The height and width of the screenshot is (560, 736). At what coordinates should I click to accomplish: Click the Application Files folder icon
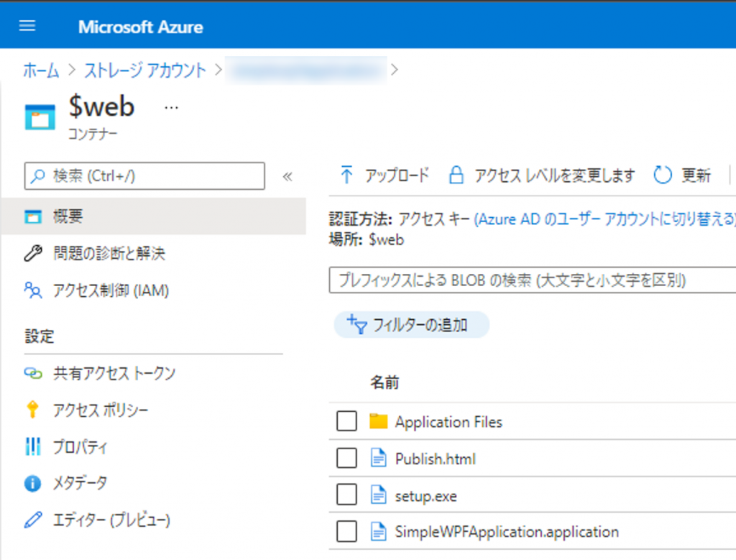click(378, 422)
